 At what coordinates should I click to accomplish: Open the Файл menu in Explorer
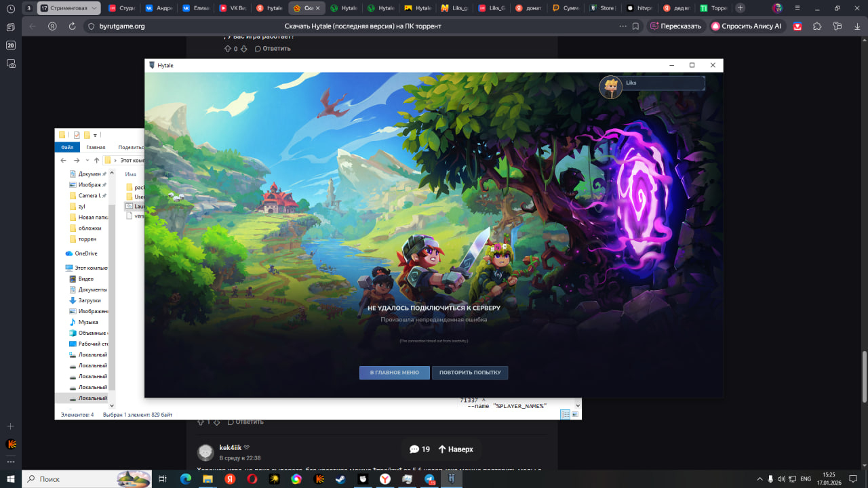(67, 147)
